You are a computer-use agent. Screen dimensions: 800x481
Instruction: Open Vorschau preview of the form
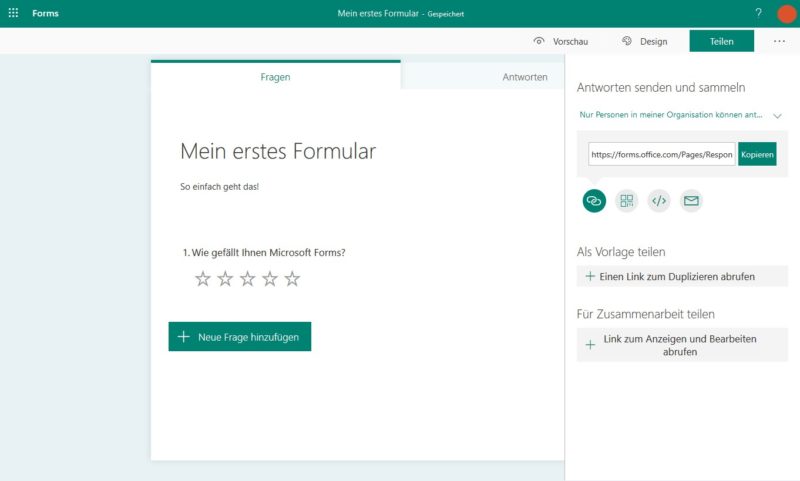561,41
